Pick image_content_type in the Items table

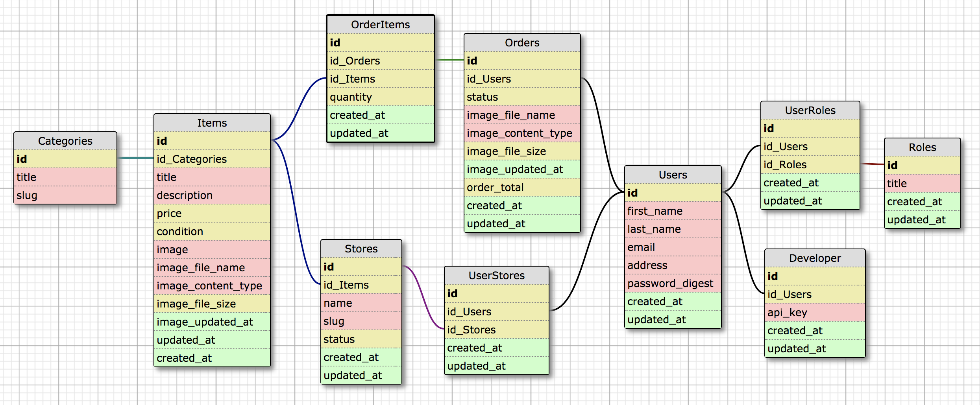(x=212, y=285)
